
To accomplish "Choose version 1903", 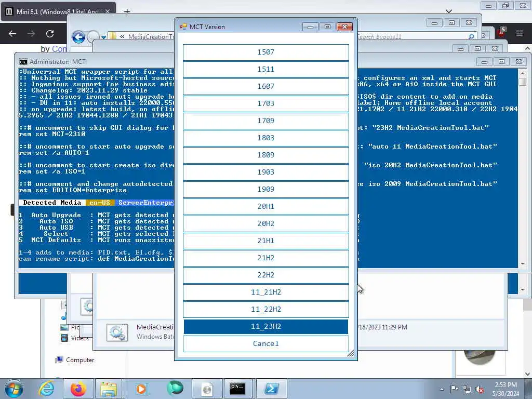I will click(265, 172).
